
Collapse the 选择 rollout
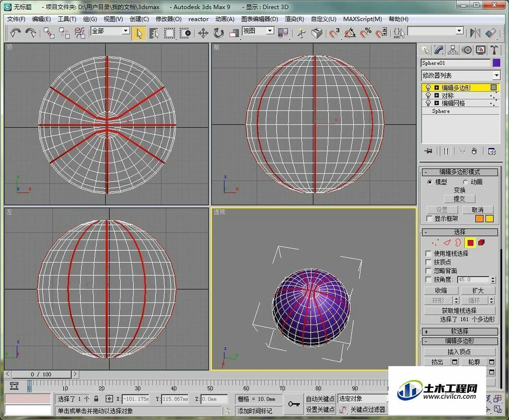459,232
